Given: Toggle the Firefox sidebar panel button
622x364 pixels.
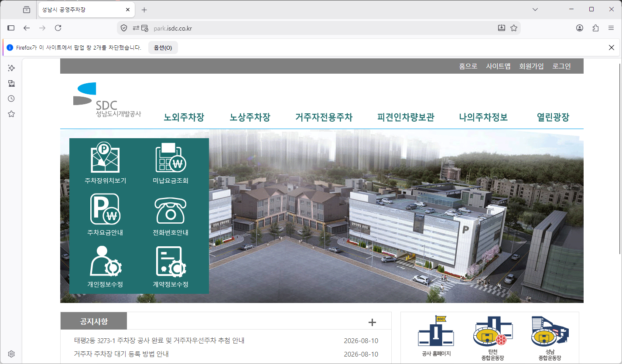Looking at the screenshot, I should click(x=11, y=28).
